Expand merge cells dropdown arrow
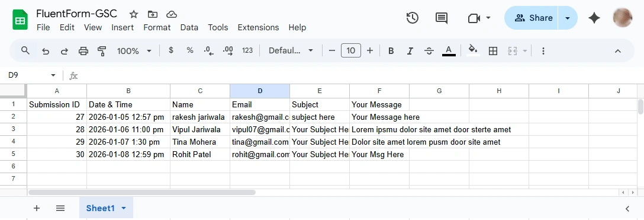The image size is (644, 220). click(524, 51)
